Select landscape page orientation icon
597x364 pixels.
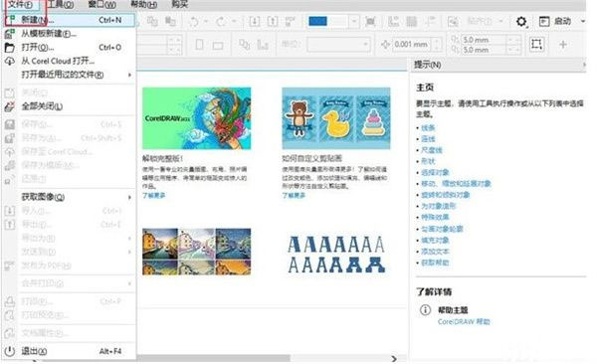pos(218,46)
